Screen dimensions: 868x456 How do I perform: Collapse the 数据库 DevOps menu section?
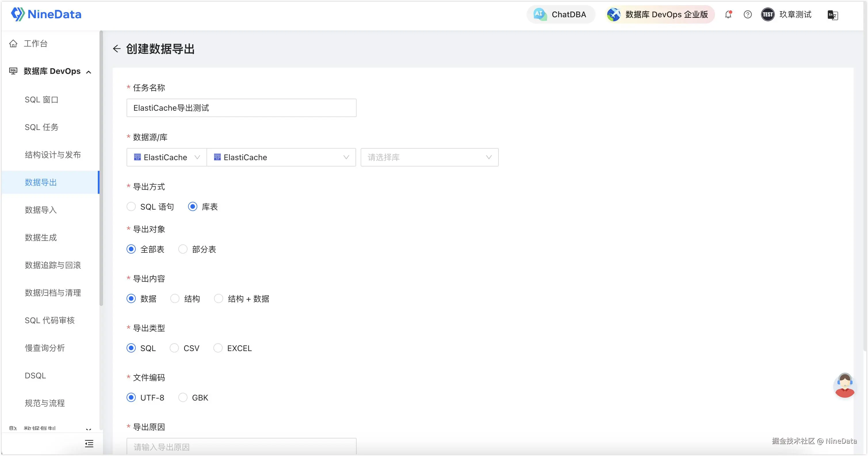pyautogui.click(x=89, y=71)
